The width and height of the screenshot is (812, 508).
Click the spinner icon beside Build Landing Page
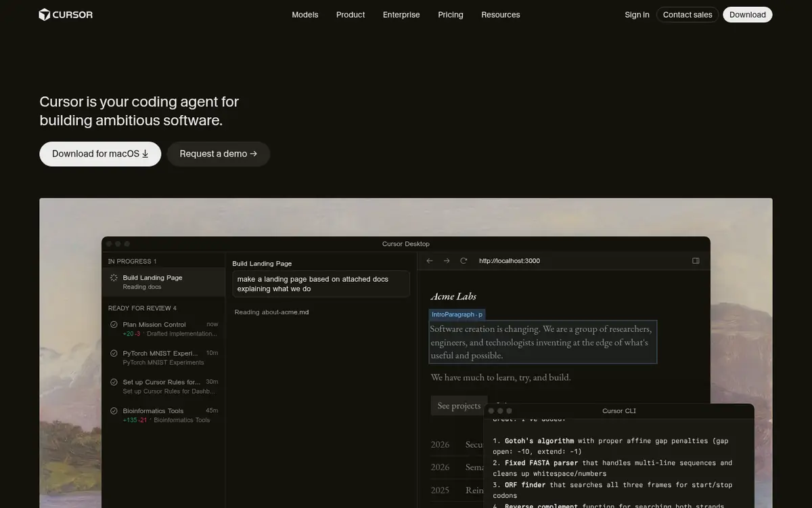tap(114, 278)
